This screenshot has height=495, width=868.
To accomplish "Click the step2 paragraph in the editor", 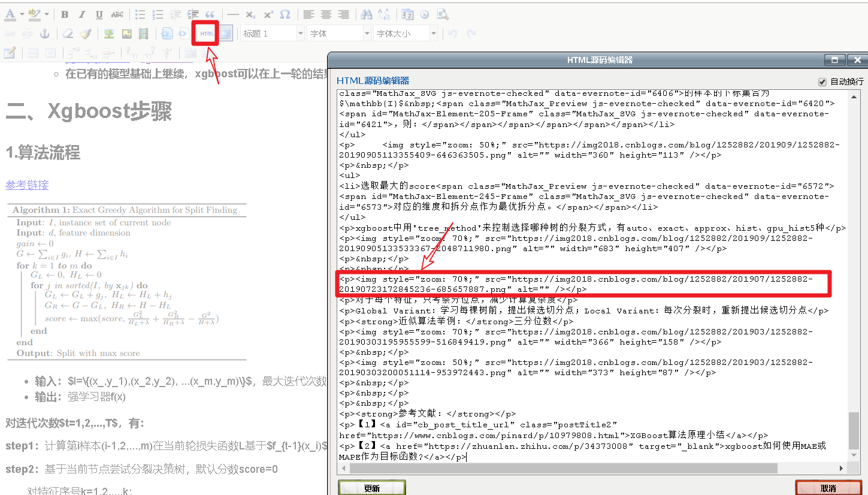I will pyautogui.click(x=141, y=469).
